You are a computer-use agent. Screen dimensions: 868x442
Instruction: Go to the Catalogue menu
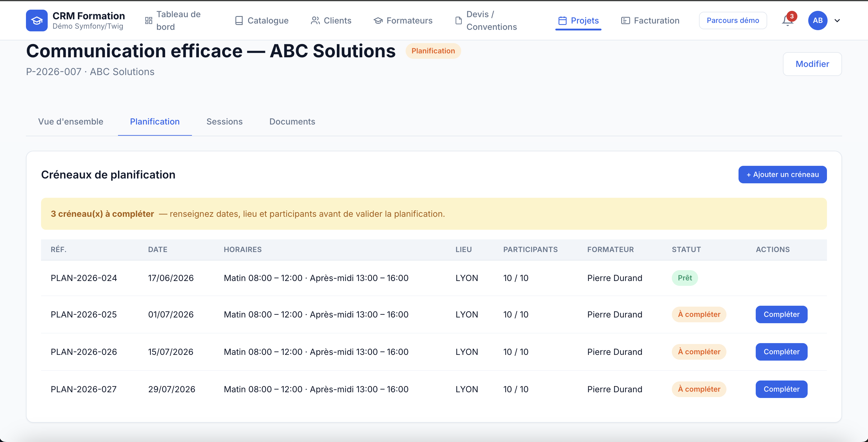261,21
